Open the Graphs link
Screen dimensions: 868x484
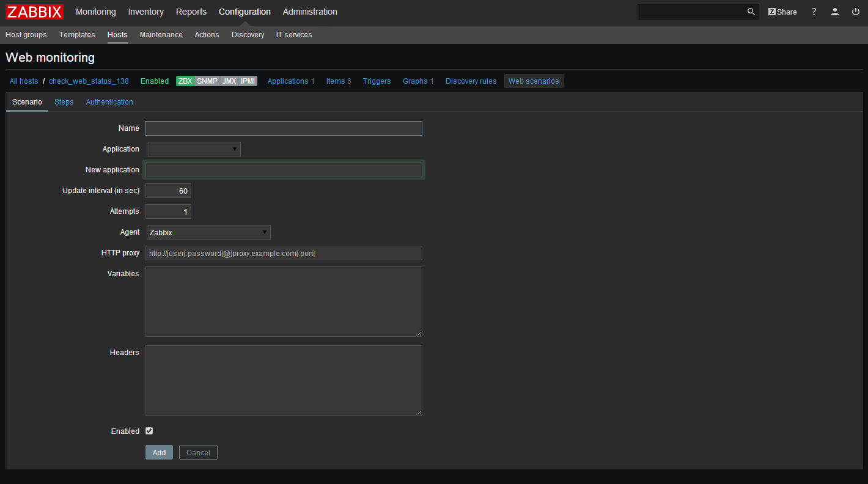click(x=415, y=81)
